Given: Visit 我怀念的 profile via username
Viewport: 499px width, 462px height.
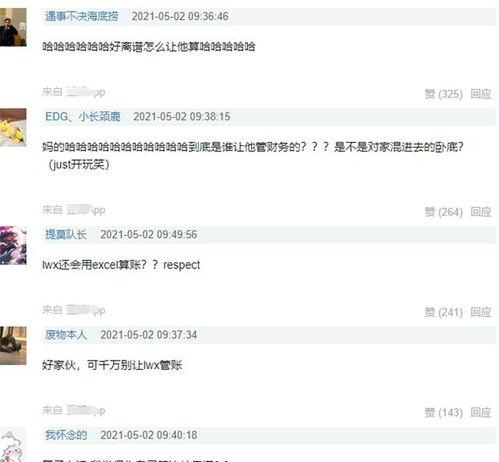Looking at the screenshot, I should (66, 435).
